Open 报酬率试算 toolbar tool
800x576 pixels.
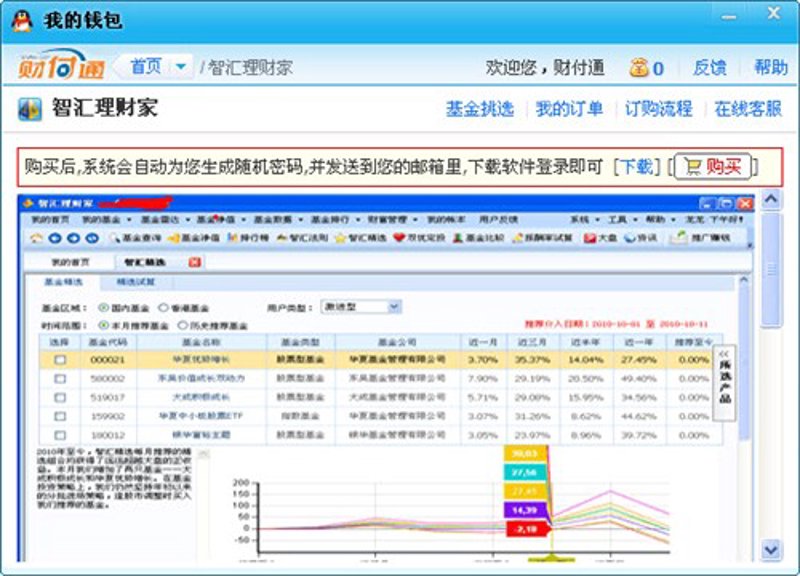[x=542, y=238]
